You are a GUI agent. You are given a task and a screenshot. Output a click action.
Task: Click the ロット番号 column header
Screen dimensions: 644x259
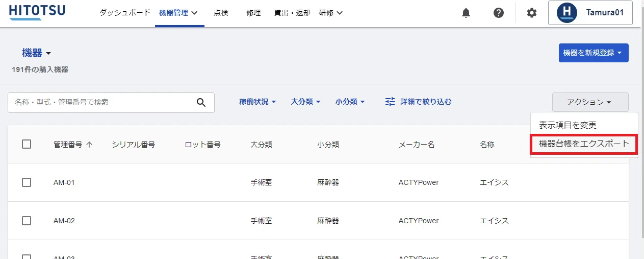pos(203,145)
